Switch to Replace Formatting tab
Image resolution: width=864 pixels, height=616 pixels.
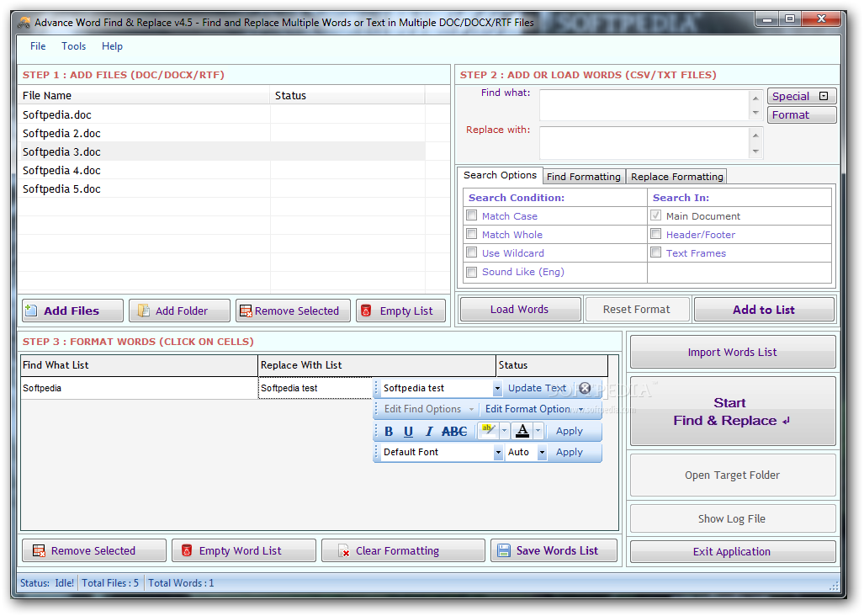click(x=676, y=177)
